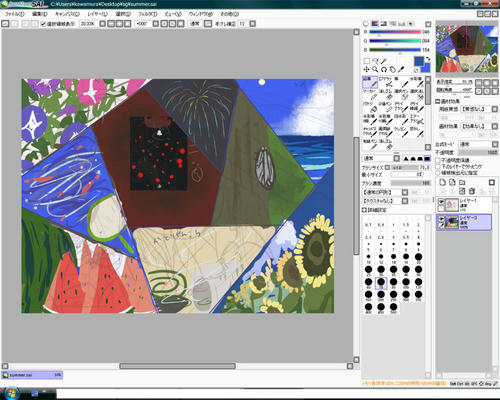This screenshot has height=400, width=500.
Task: Select the magnifier Zoom tool
Action: (375, 69)
